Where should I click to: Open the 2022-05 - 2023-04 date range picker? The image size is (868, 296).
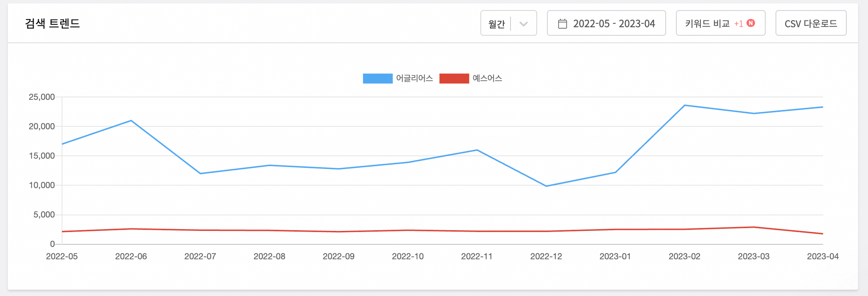click(x=606, y=23)
